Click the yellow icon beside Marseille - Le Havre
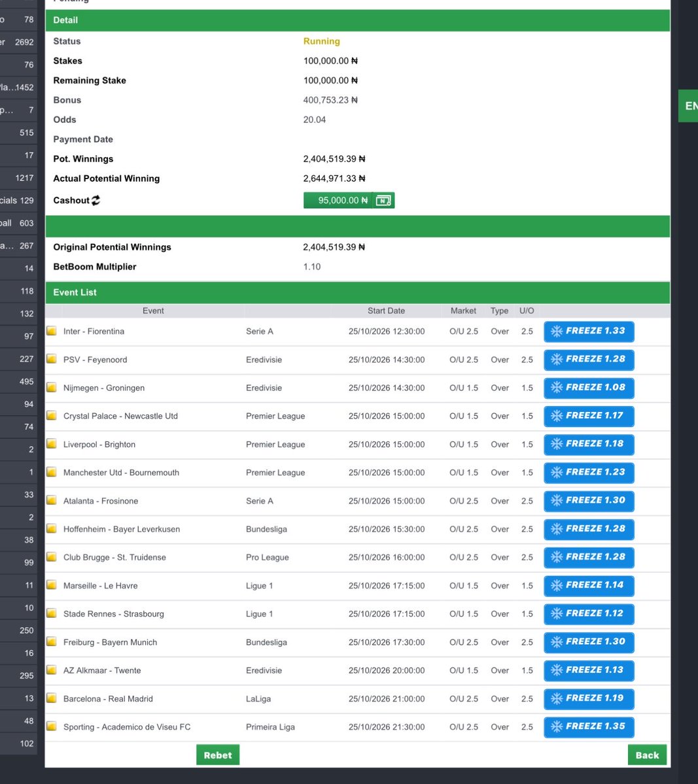The height and width of the screenshot is (784, 698). point(52,585)
